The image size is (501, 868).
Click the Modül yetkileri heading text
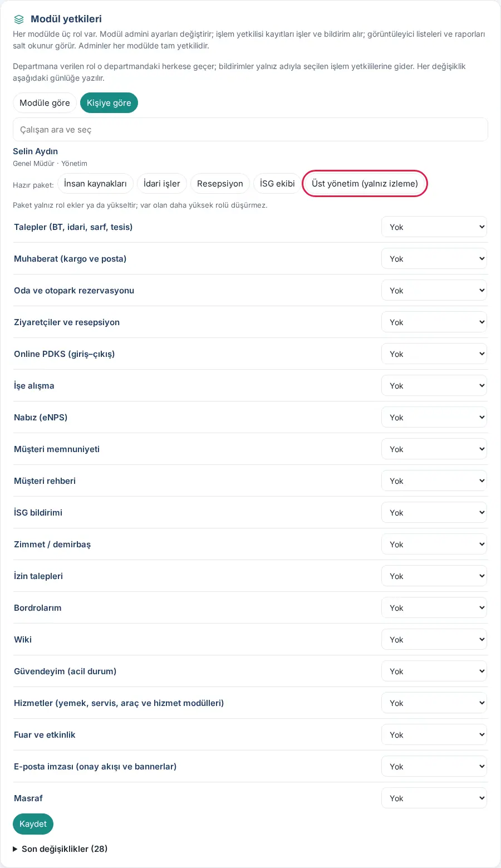66,19
